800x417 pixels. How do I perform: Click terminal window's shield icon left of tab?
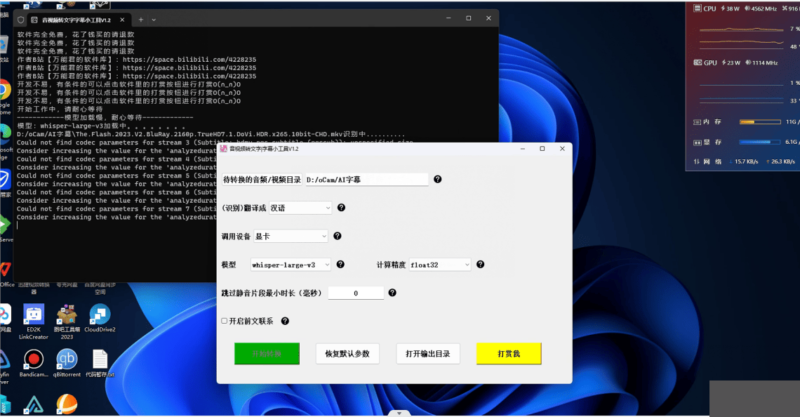21,19
